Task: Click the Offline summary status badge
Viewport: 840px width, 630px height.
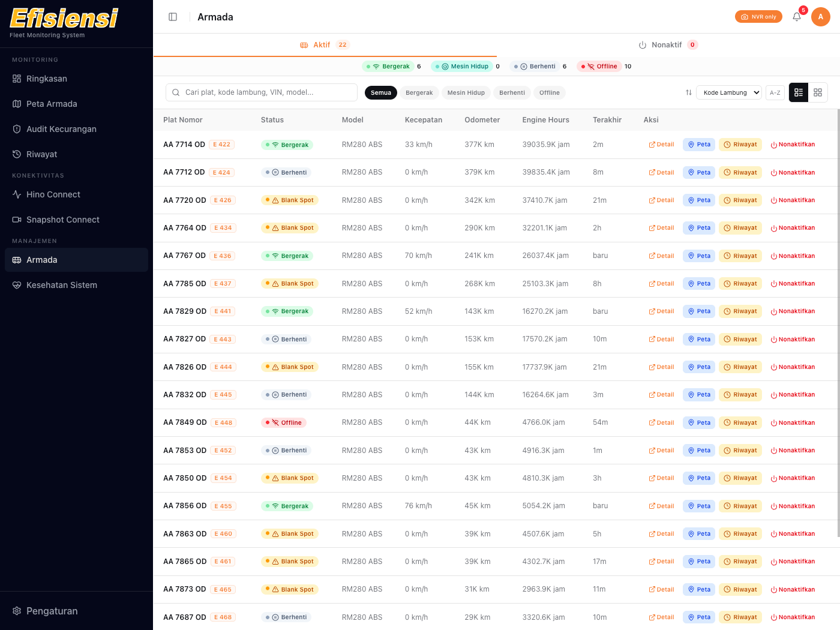Action: pyautogui.click(x=599, y=67)
